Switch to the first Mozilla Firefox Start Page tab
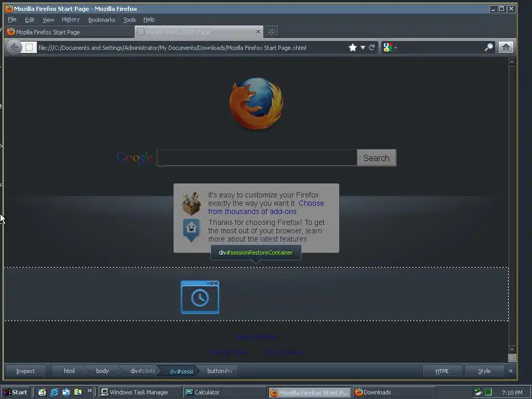Image resolution: width=532 pixels, height=399 pixels. click(x=69, y=32)
